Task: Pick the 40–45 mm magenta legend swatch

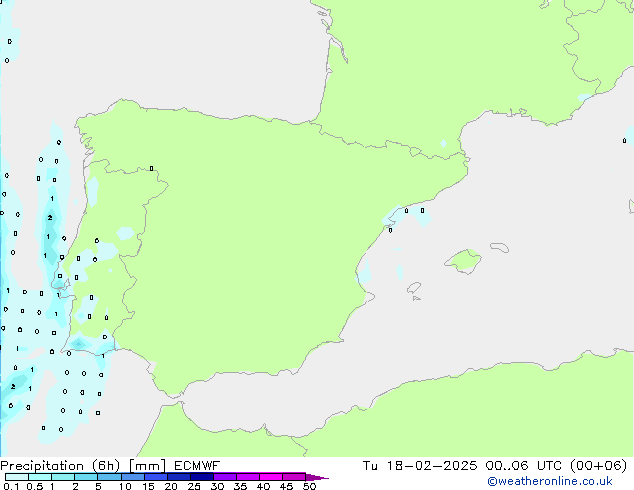Action: click(271, 477)
